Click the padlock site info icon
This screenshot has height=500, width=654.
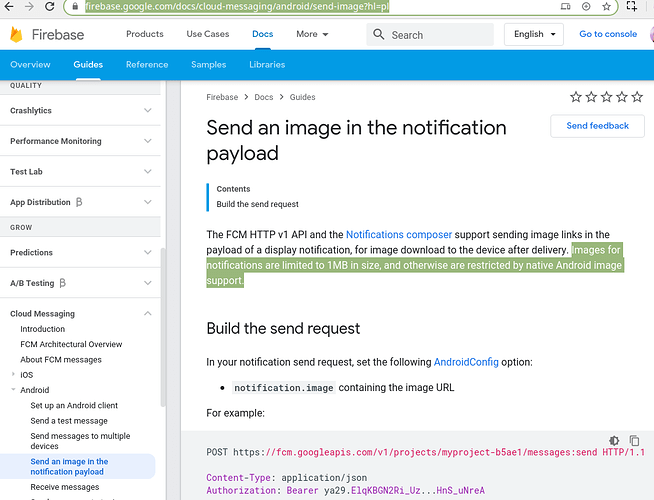point(75,6)
